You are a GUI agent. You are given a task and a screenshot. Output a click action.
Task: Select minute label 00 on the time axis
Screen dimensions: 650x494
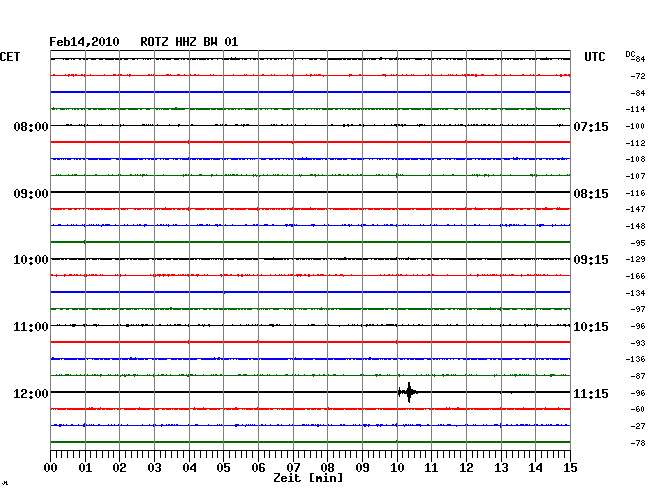click(51, 468)
